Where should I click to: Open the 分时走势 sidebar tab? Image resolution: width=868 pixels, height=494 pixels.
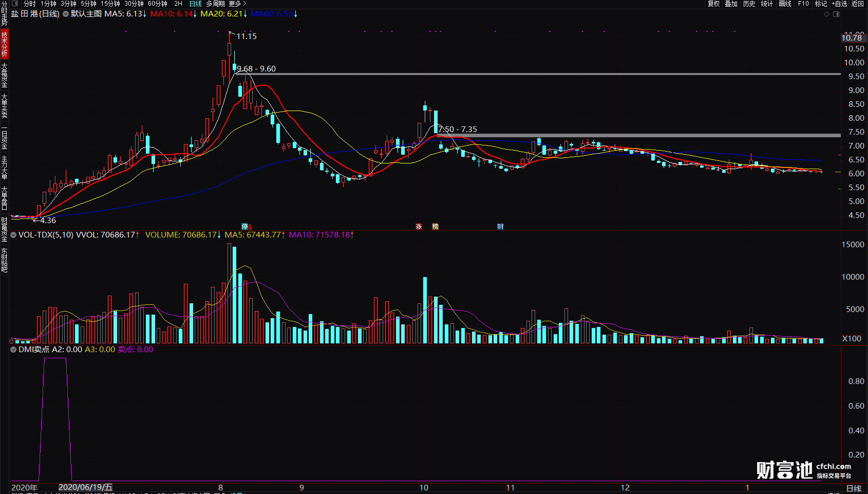(4, 14)
